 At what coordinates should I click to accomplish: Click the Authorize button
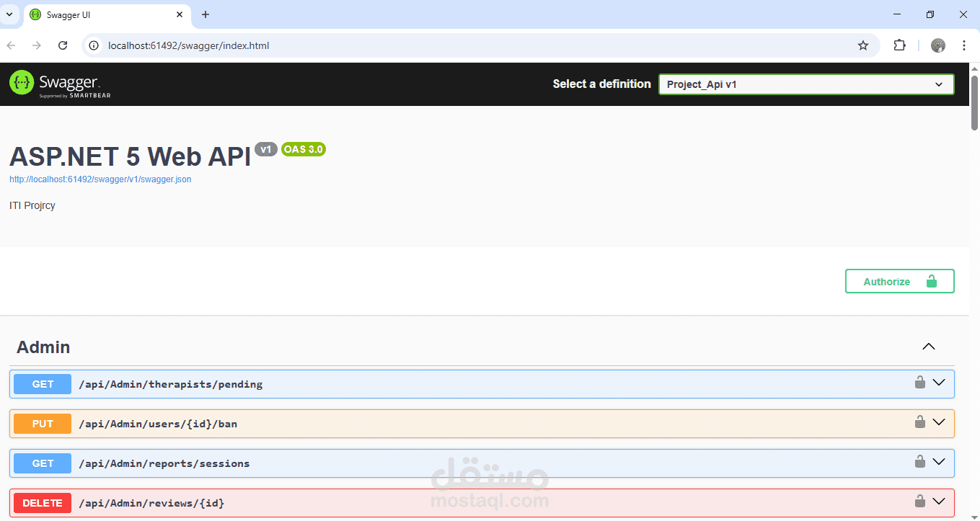pos(900,281)
